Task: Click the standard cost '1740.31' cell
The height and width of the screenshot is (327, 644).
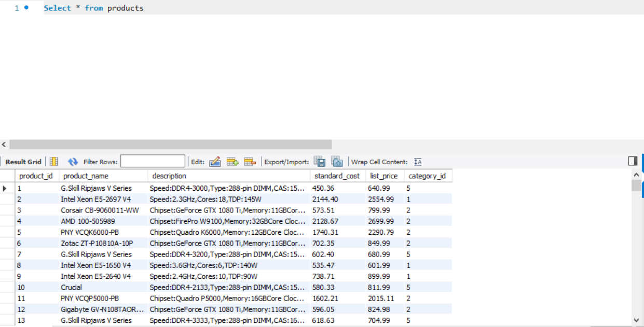Action: tap(338, 232)
